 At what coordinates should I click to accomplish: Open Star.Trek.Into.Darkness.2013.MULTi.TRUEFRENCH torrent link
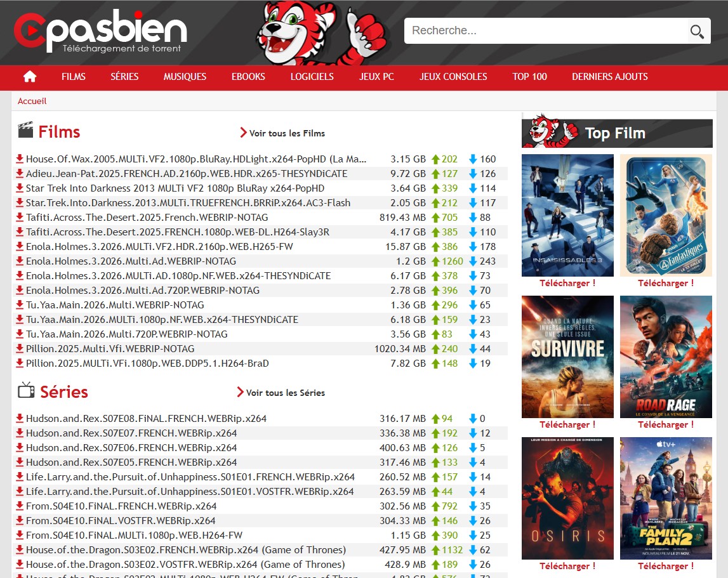click(x=188, y=203)
